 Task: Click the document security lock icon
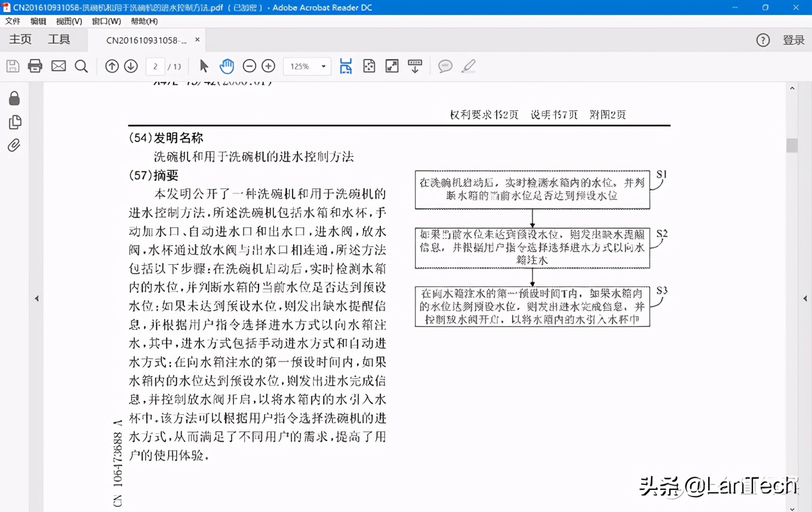coord(14,98)
